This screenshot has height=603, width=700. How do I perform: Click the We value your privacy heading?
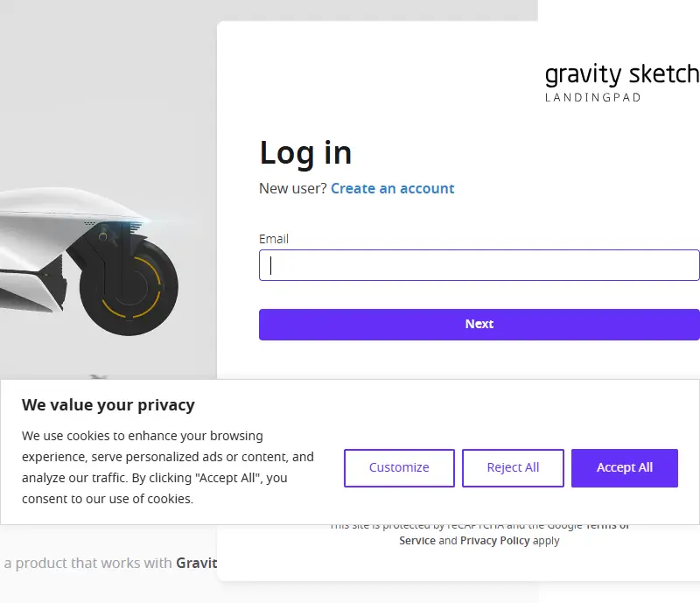tap(108, 404)
